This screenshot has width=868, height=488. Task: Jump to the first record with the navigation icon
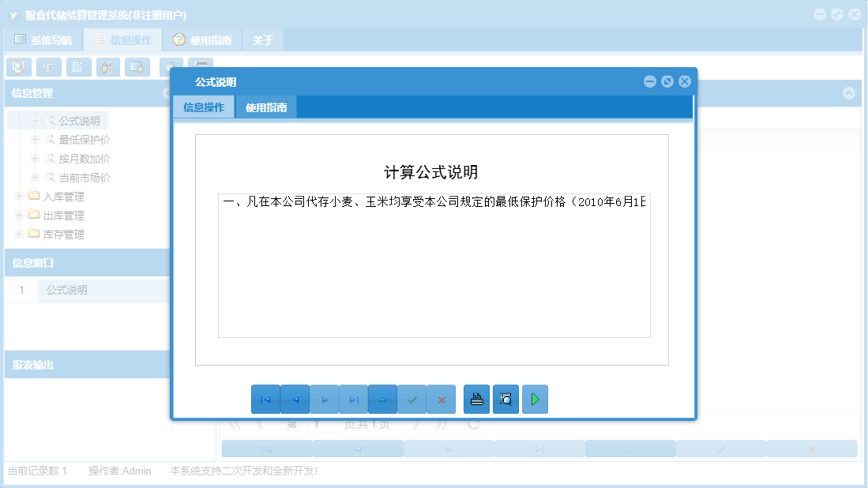(266, 399)
